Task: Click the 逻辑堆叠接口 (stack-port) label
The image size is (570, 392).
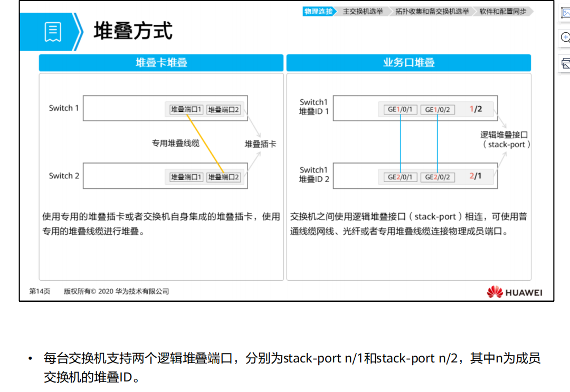Action: tap(505, 139)
